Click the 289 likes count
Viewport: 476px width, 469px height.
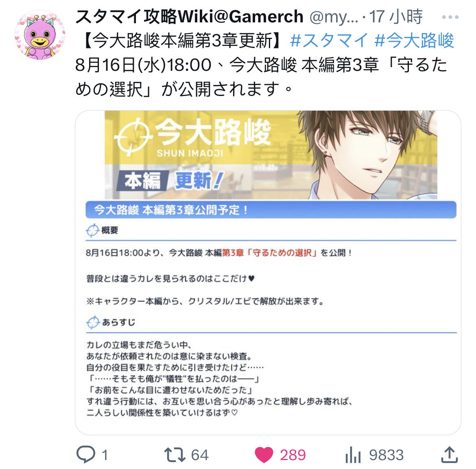click(293, 455)
